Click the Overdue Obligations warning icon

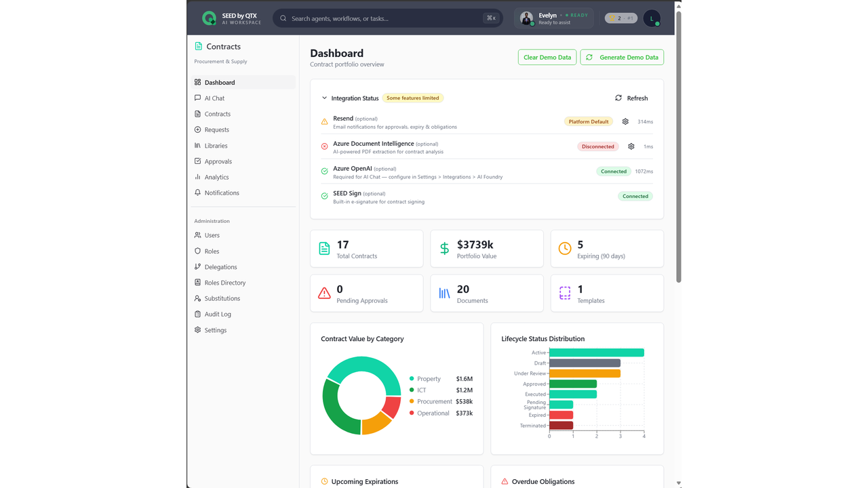pyautogui.click(x=505, y=482)
